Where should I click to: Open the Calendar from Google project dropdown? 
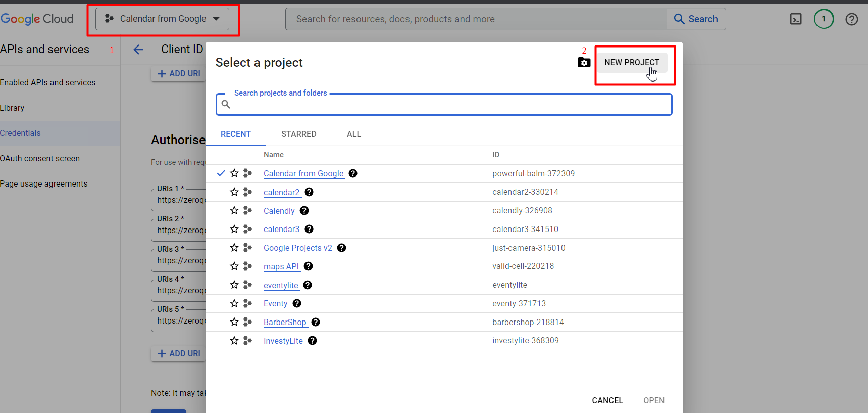tap(162, 19)
